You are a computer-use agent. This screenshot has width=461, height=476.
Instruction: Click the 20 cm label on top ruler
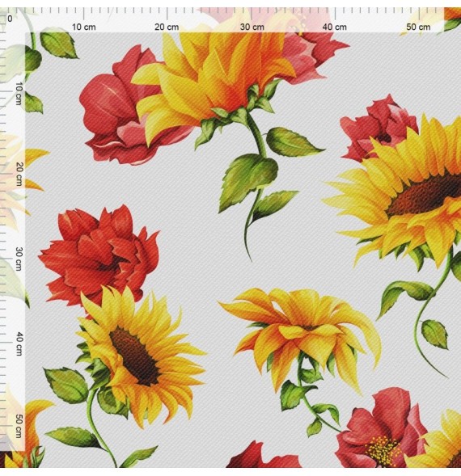pyautogui.click(x=167, y=27)
